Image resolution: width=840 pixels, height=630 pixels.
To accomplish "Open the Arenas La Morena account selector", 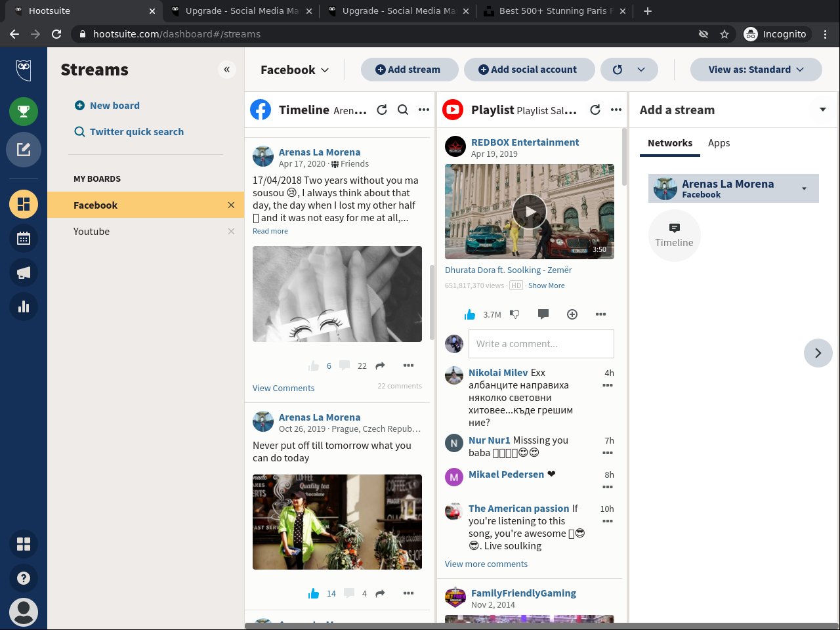I will coord(734,188).
